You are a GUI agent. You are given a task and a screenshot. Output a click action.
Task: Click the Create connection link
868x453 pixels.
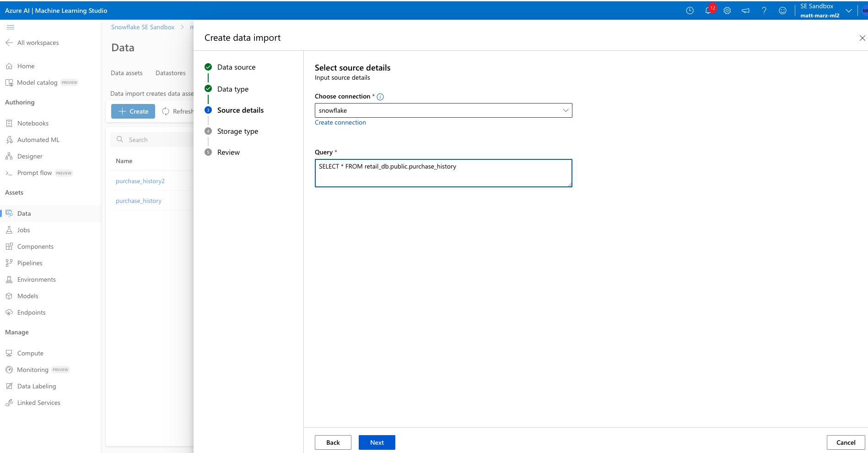coord(340,123)
